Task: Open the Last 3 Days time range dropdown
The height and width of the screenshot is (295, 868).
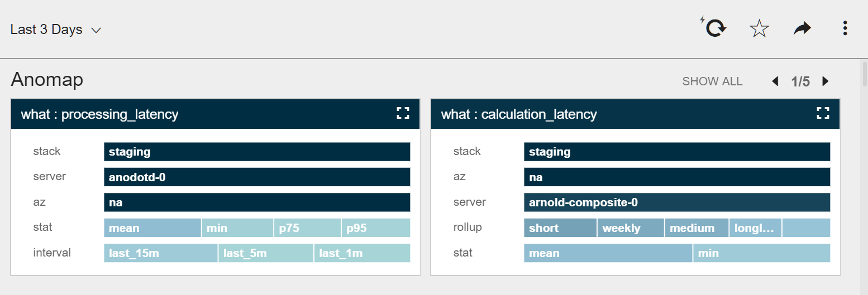Action: pos(55,30)
